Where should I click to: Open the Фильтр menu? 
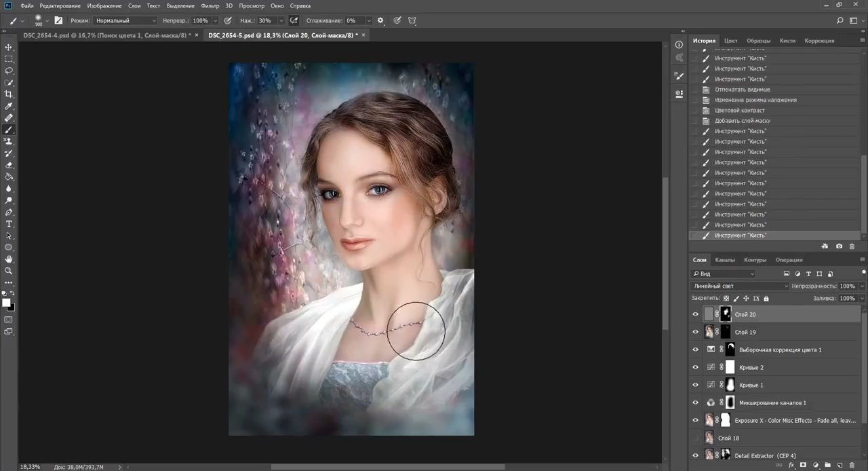tap(210, 5)
